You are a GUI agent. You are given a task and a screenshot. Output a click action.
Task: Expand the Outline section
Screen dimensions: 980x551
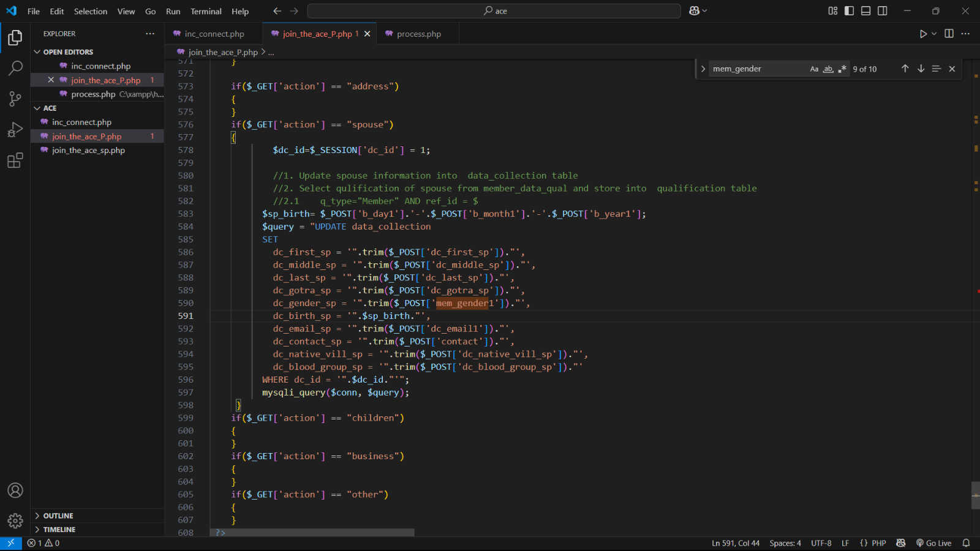pos(58,516)
